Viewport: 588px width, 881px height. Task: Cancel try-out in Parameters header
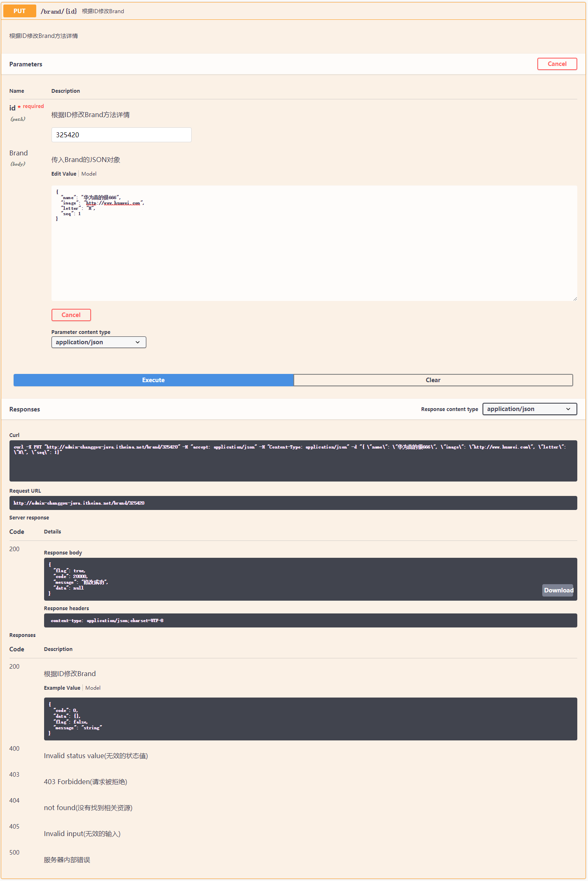coord(557,64)
